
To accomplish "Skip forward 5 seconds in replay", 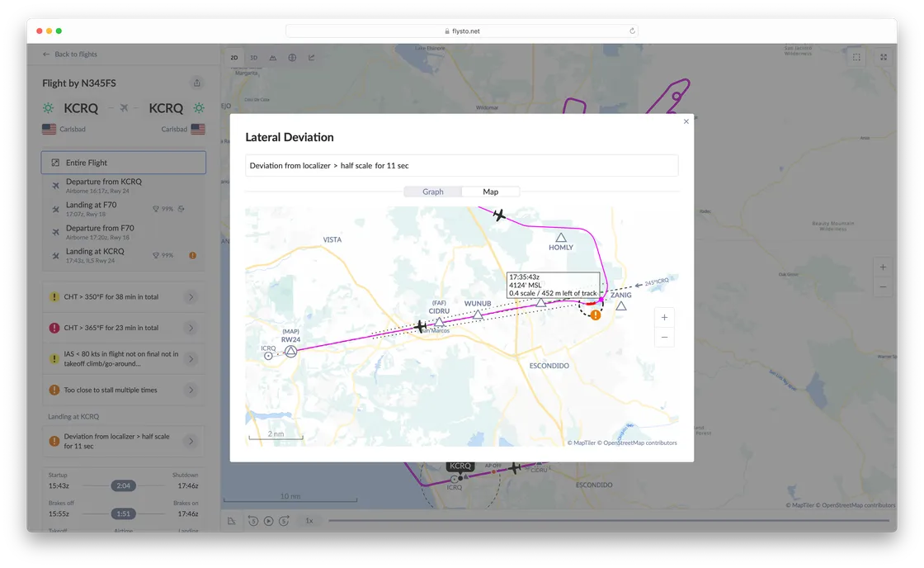I will pos(284,521).
